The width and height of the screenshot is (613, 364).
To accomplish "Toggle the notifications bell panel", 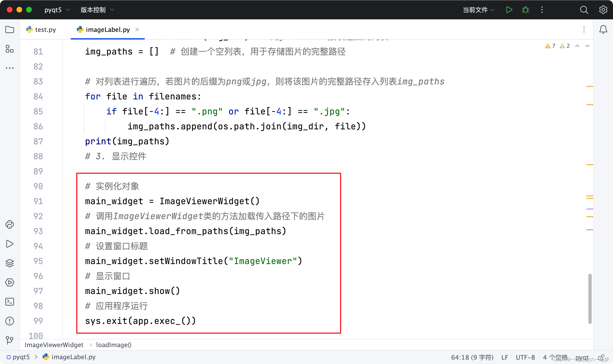I will pos(603,29).
